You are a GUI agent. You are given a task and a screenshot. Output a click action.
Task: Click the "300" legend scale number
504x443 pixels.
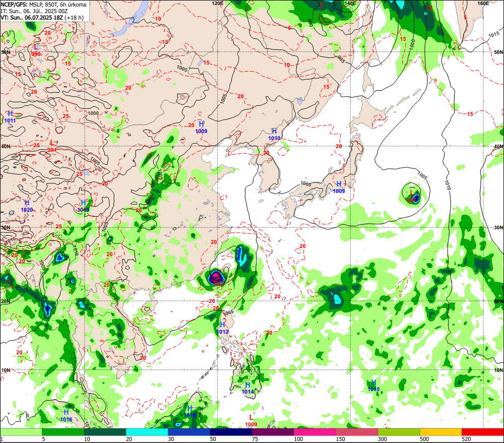(x=382, y=439)
